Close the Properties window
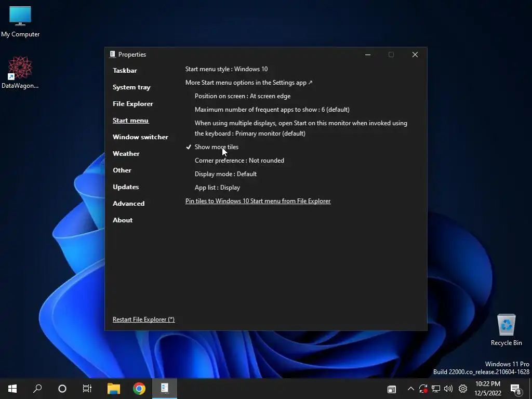 click(415, 55)
